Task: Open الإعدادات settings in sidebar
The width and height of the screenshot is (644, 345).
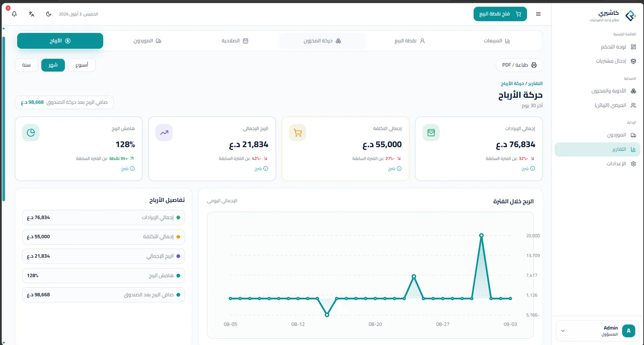Action: click(x=597, y=164)
